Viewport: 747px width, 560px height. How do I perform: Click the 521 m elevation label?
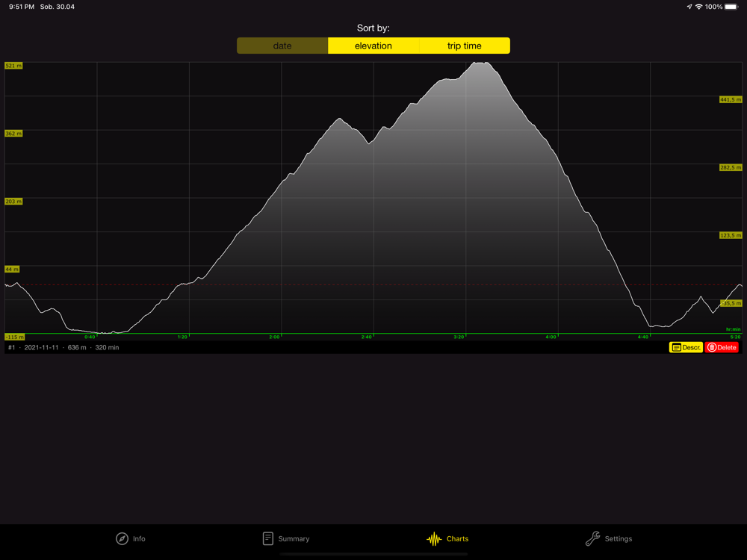click(13, 66)
